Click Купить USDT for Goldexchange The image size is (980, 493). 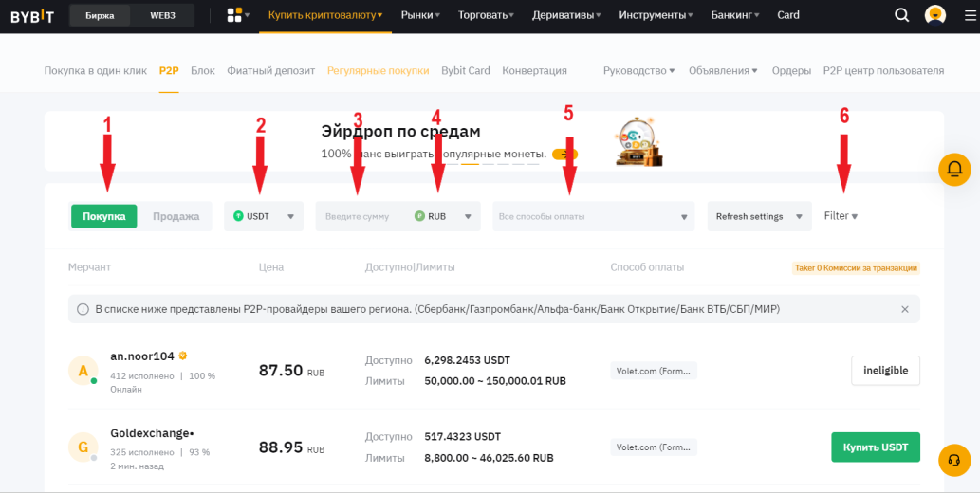(876, 447)
